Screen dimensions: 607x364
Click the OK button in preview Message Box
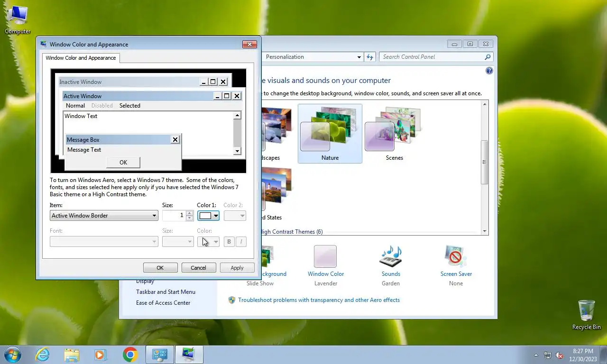point(123,162)
